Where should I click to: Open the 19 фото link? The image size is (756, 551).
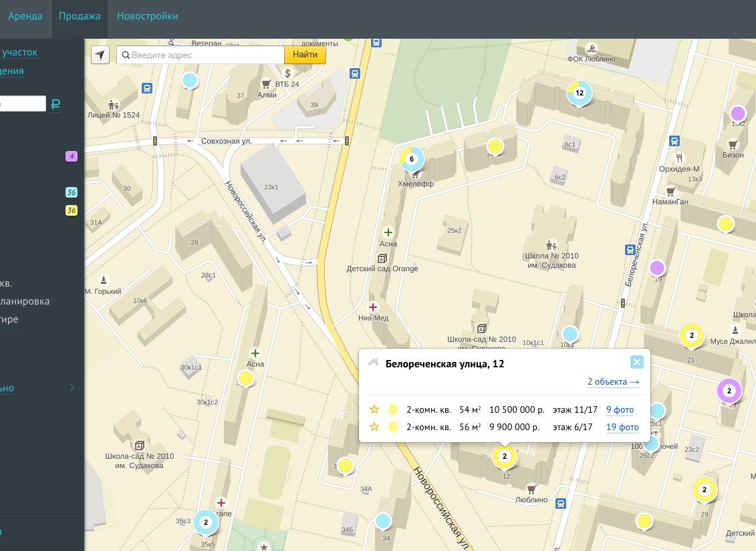(622, 427)
